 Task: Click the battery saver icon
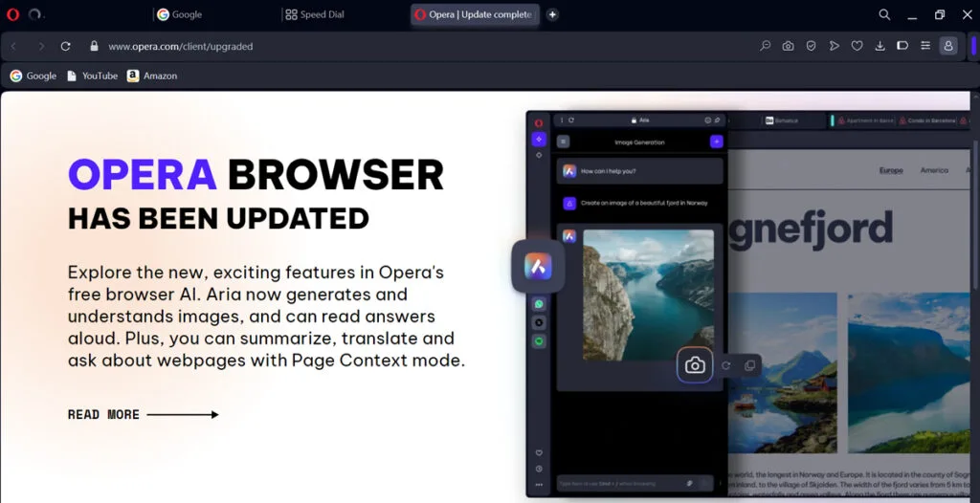click(902, 46)
